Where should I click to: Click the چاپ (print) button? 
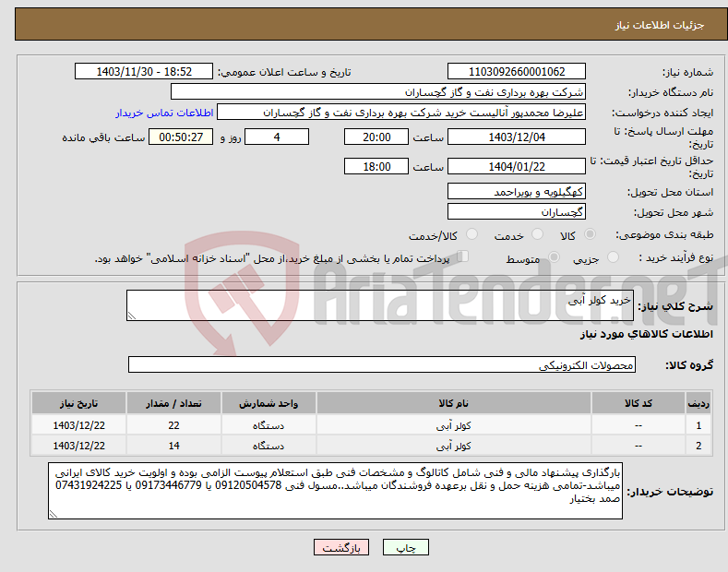tap(405, 547)
